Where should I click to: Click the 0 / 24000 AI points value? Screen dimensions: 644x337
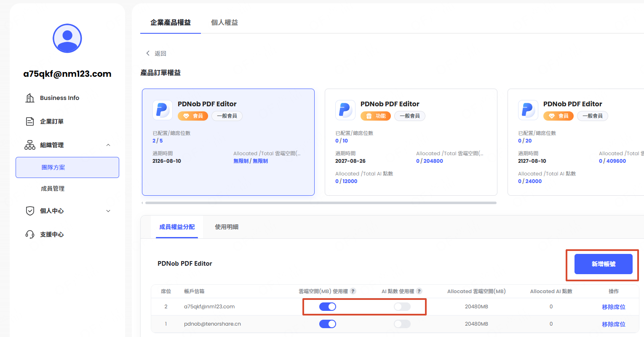point(530,181)
